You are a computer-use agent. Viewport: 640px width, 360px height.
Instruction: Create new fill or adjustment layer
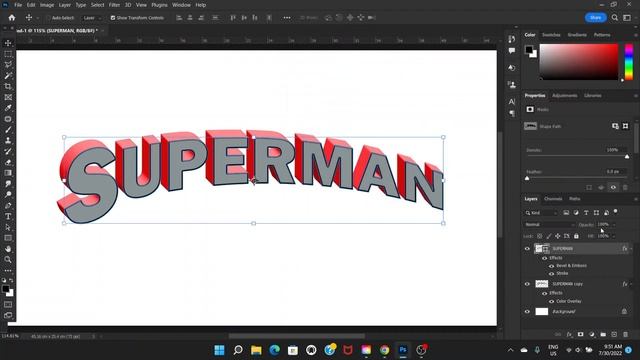(x=592, y=334)
